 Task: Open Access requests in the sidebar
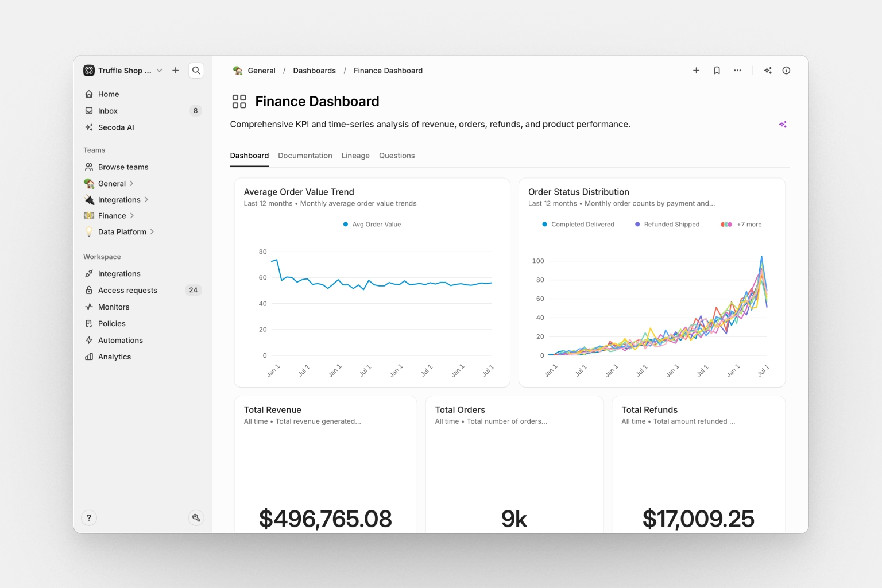pos(127,291)
